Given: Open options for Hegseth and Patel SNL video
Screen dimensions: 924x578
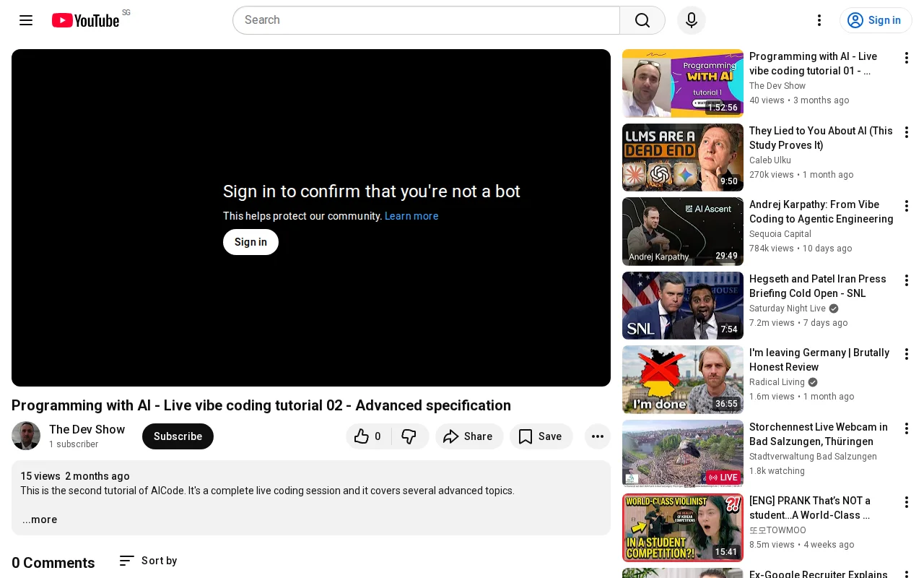Looking at the screenshot, I should (x=907, y=280).
